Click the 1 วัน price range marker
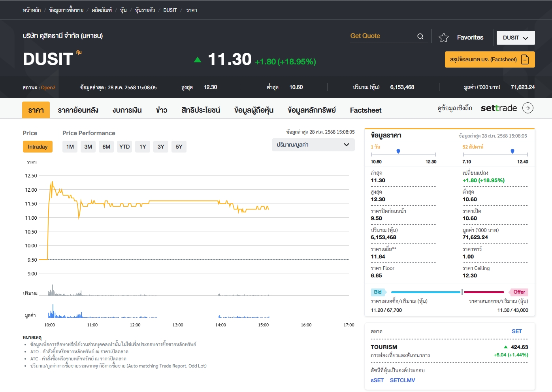This screenshot has height=392, width=552. 398,151
